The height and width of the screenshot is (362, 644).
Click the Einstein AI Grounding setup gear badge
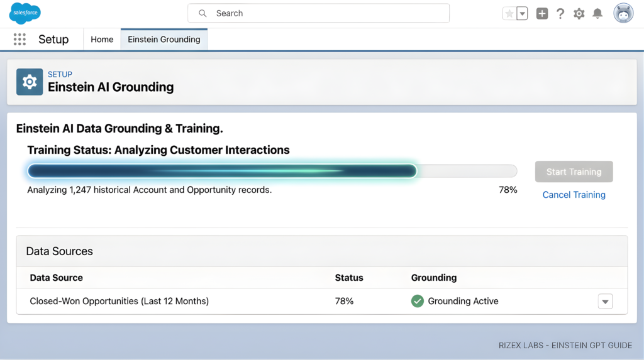coord(29,82)
